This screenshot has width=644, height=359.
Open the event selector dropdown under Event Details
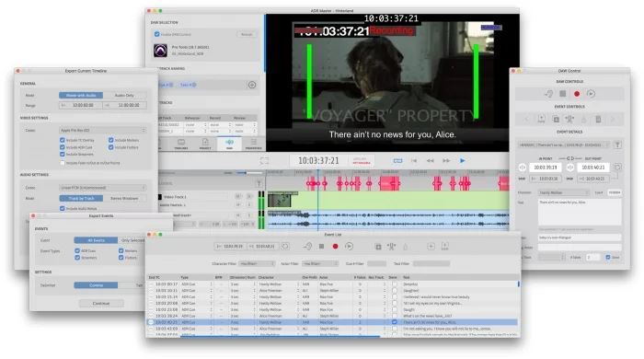[564, 145]
